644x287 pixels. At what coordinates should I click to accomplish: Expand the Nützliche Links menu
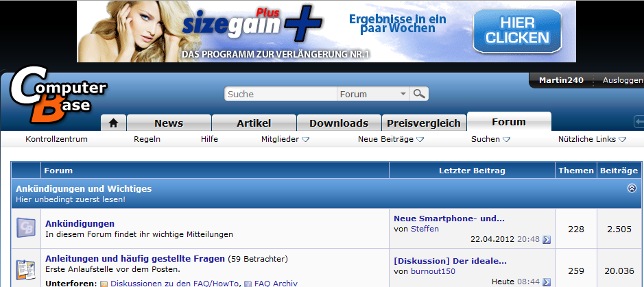[622, 140]
